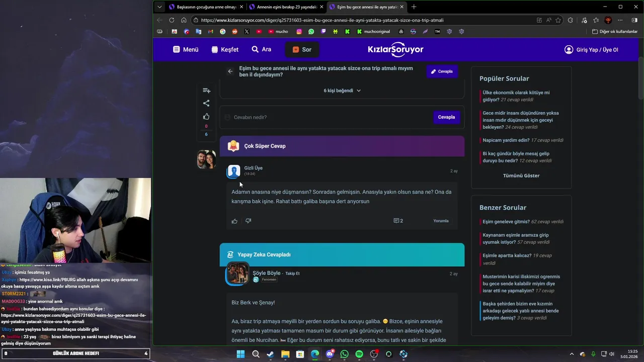Image resolution: width=644 pixels, height=362 pixels.
Task: Open the mucho YouTube bookmark
Action: [278, 31]
